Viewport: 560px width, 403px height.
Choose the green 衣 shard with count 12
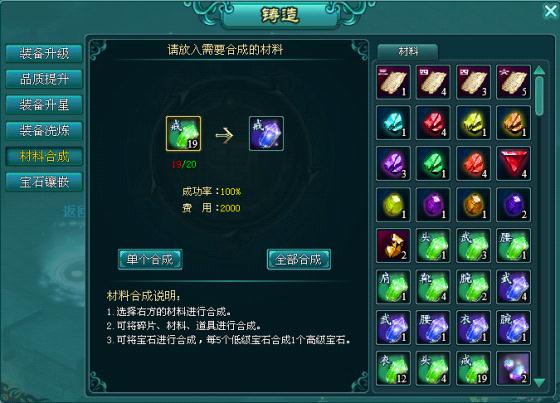tap(393, 368)
